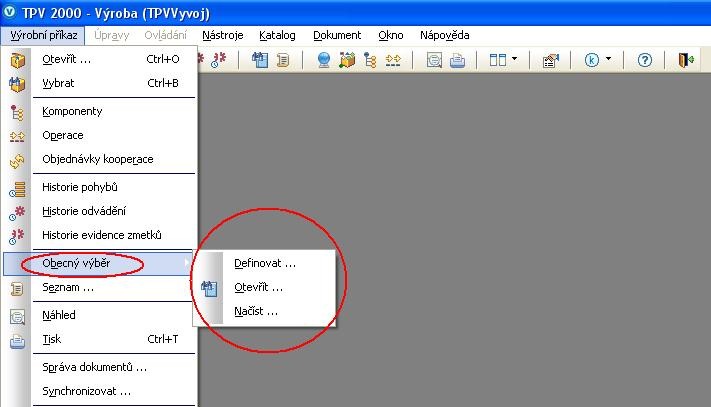The image size is (711, 407).
Task: Click the circled k icon in the toolbar
Action: tap(592, 60)
